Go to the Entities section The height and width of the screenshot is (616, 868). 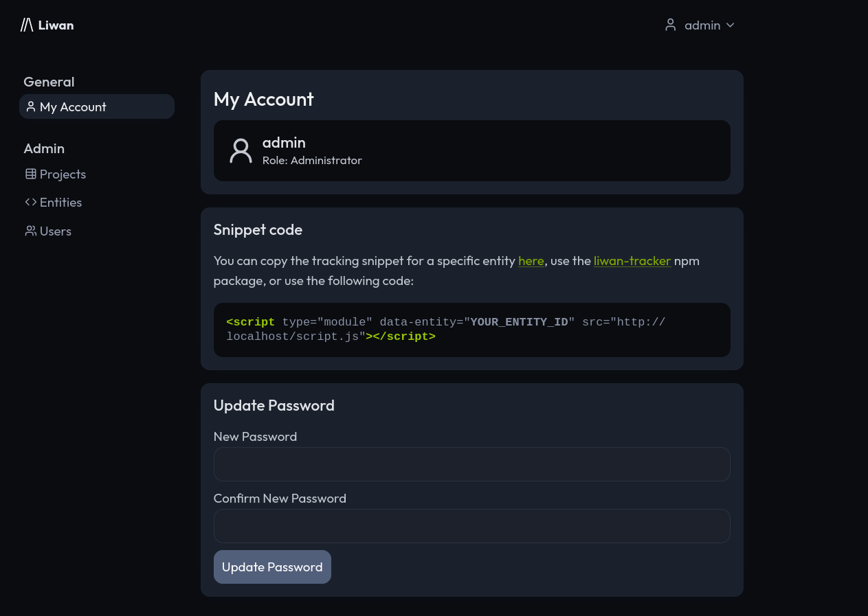coord(54,202)
